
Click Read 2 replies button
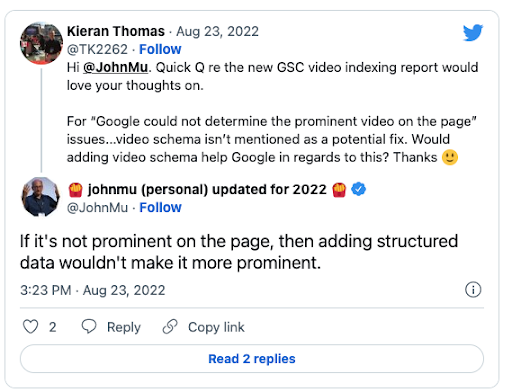[x=252, y=359]
